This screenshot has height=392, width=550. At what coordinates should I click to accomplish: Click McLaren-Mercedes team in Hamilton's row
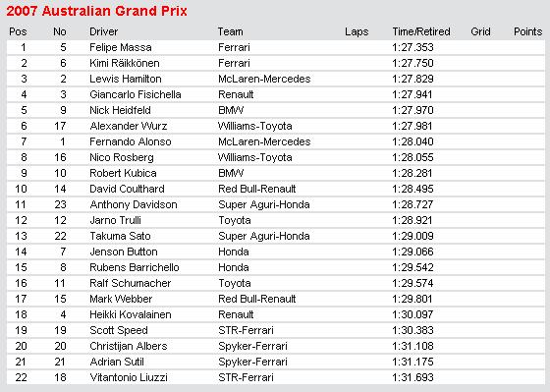(x=264, y=79)
